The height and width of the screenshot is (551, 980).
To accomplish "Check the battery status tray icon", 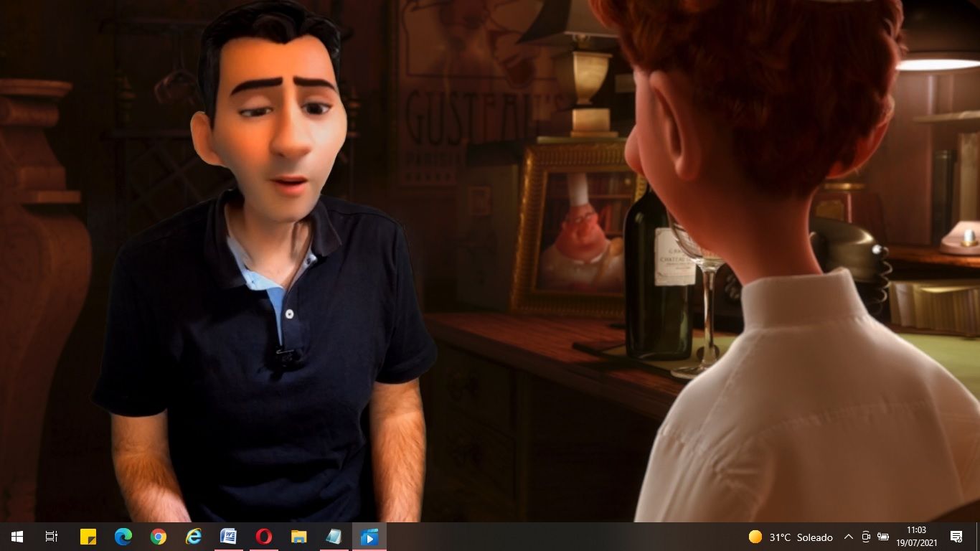I will click(883, 537).
